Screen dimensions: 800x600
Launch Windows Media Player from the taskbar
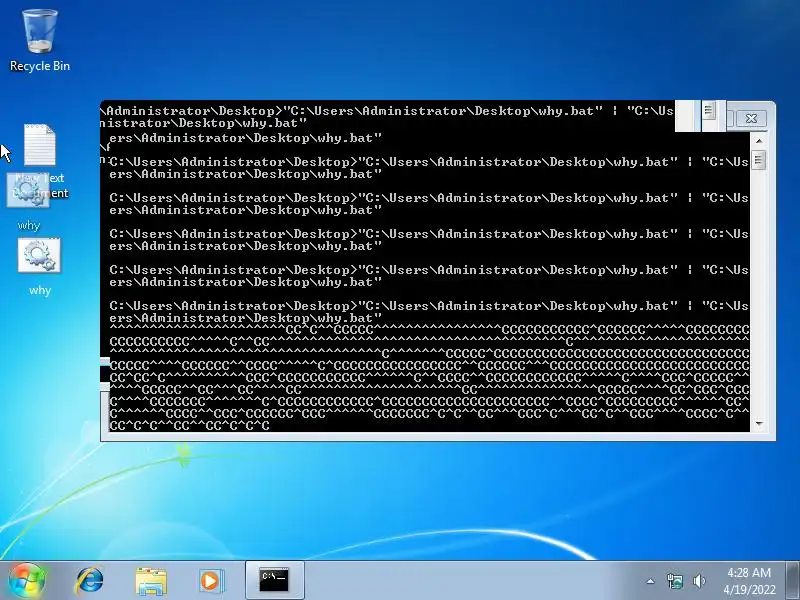coord(210,581)
